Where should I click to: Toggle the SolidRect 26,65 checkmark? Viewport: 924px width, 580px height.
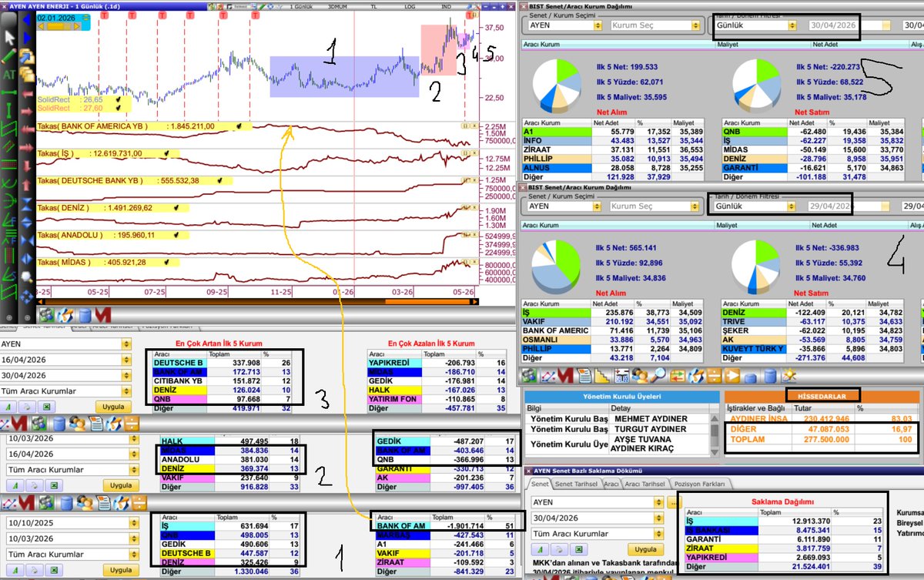click(118, 99)
